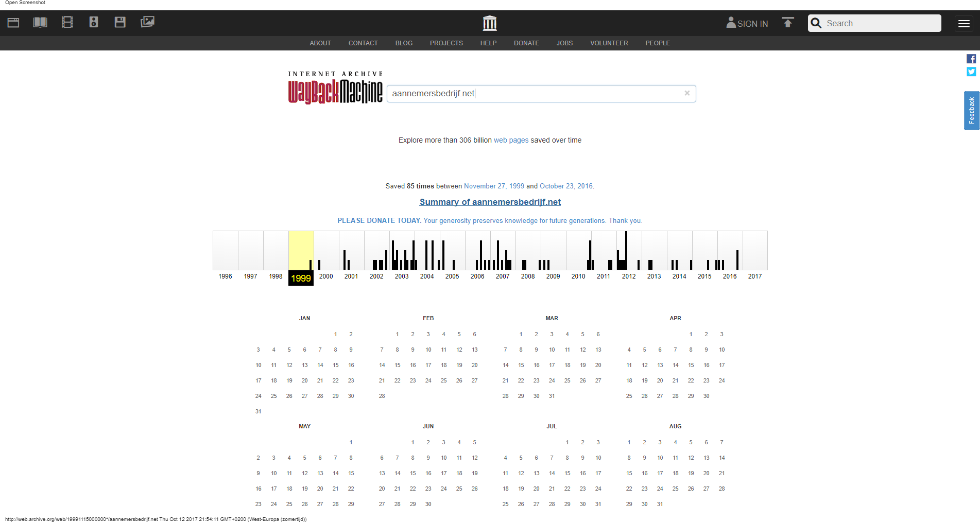Open the PEOPLE menu item
This screenshot has width=980, height=522.
point(658,43)
